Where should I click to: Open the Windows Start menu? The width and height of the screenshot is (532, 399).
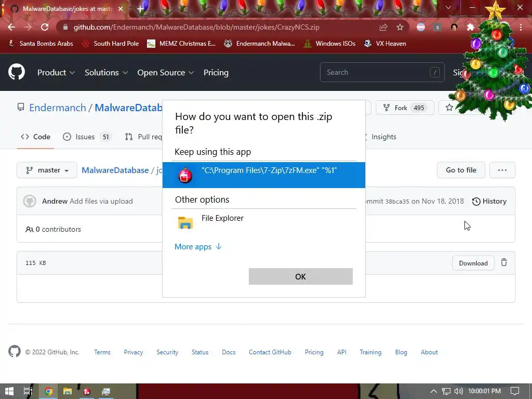pyautogui.click(x=9, y=391)
